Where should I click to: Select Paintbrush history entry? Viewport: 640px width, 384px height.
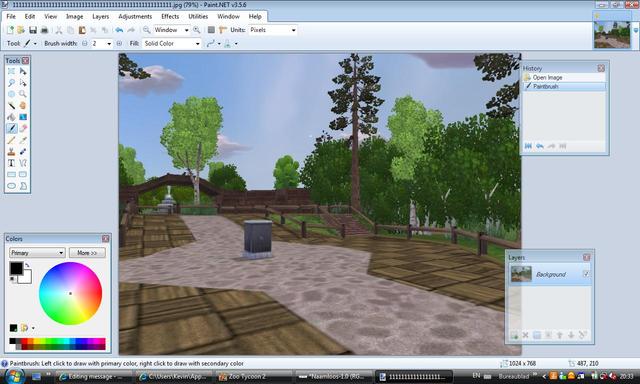point(564,86)
